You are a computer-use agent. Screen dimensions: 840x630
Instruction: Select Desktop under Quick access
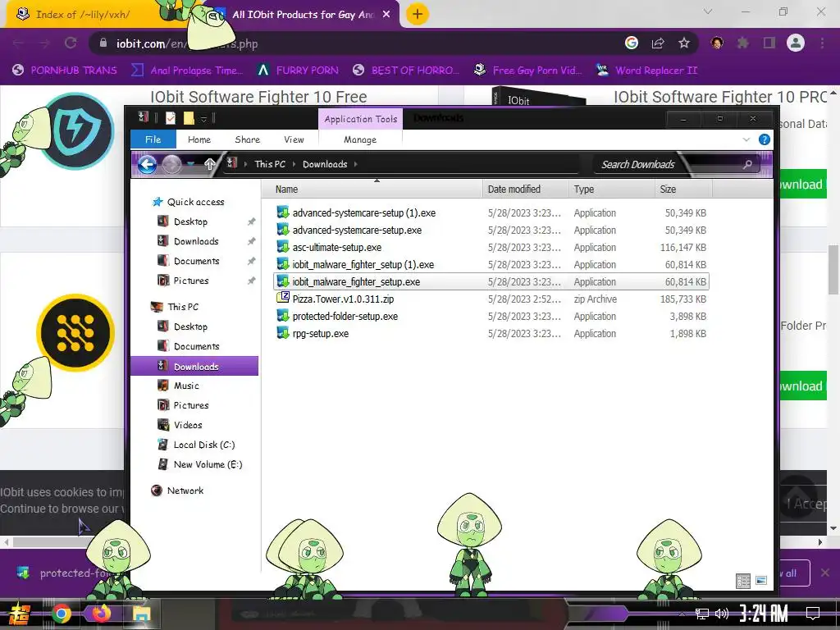pyautogui.click(x=190, y=221)
